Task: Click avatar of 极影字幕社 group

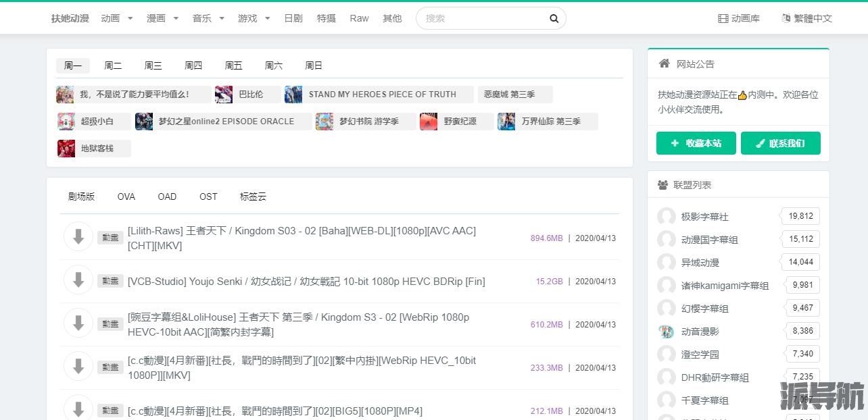Action: (666, 217)
